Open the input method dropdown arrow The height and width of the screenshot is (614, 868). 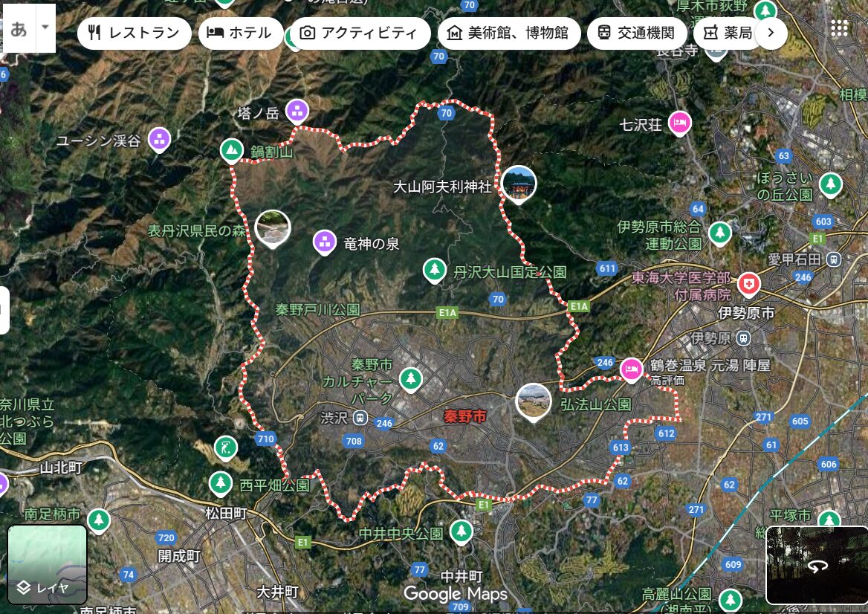tap(45, 28)
